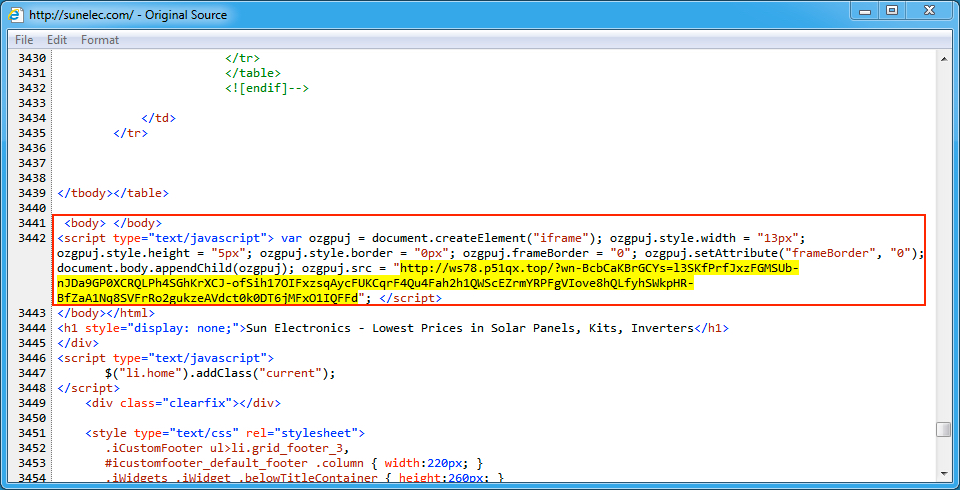Click the </tr> tag on line 3435

click(x=130, y=133)
